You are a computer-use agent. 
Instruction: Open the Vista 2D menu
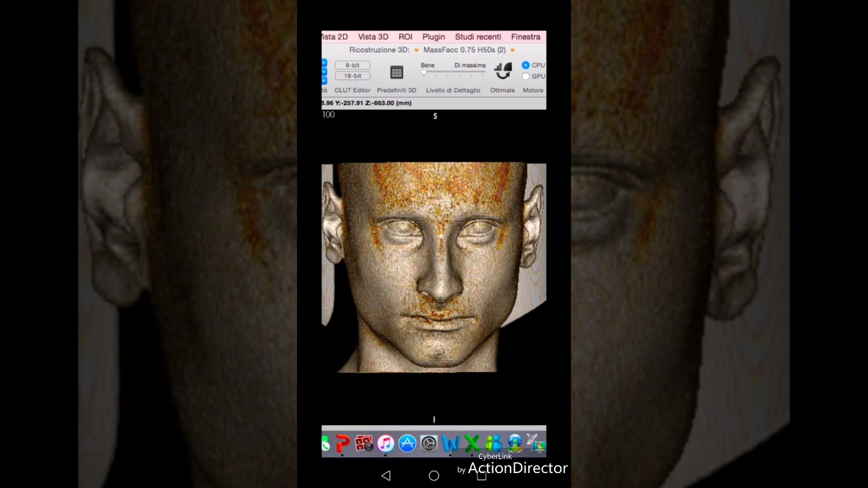[335, 37]
